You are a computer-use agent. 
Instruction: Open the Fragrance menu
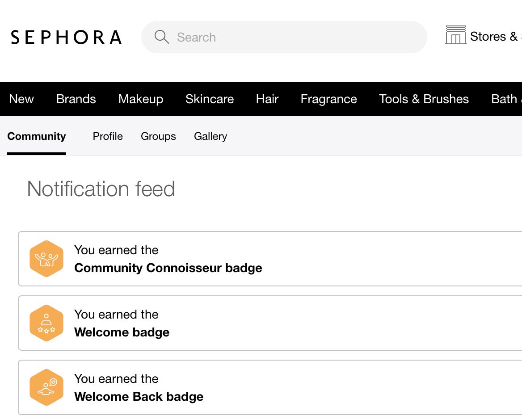(328, 99)
